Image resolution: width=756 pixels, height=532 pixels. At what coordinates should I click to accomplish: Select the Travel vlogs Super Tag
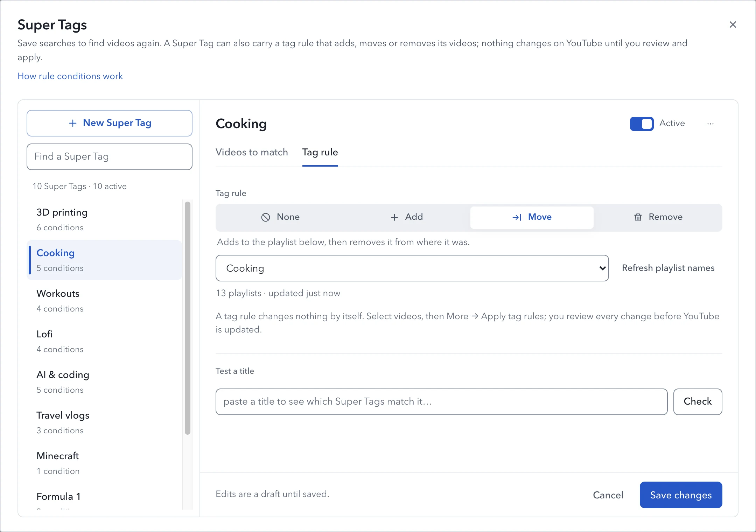104,422
